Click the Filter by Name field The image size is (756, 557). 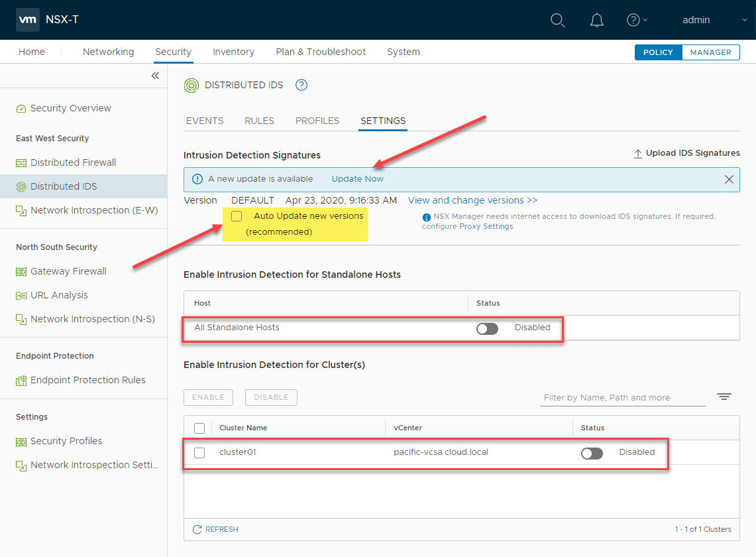621,397
